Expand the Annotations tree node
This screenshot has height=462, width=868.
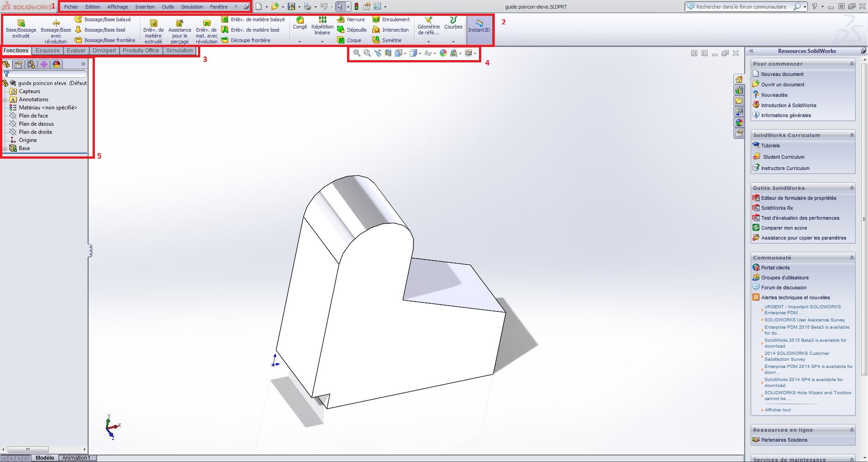tap(5, 99)
